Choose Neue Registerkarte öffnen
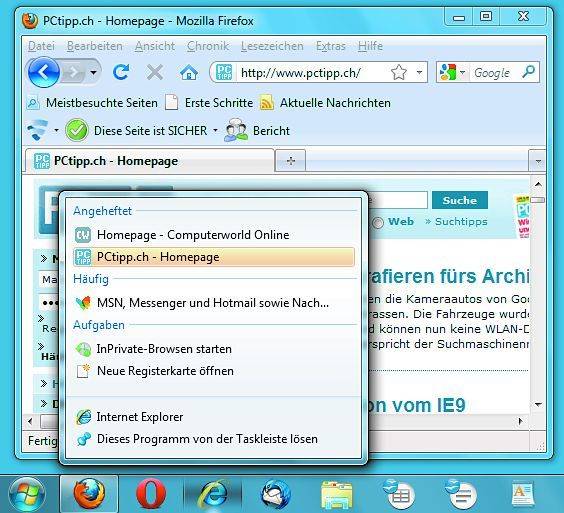 214,371
